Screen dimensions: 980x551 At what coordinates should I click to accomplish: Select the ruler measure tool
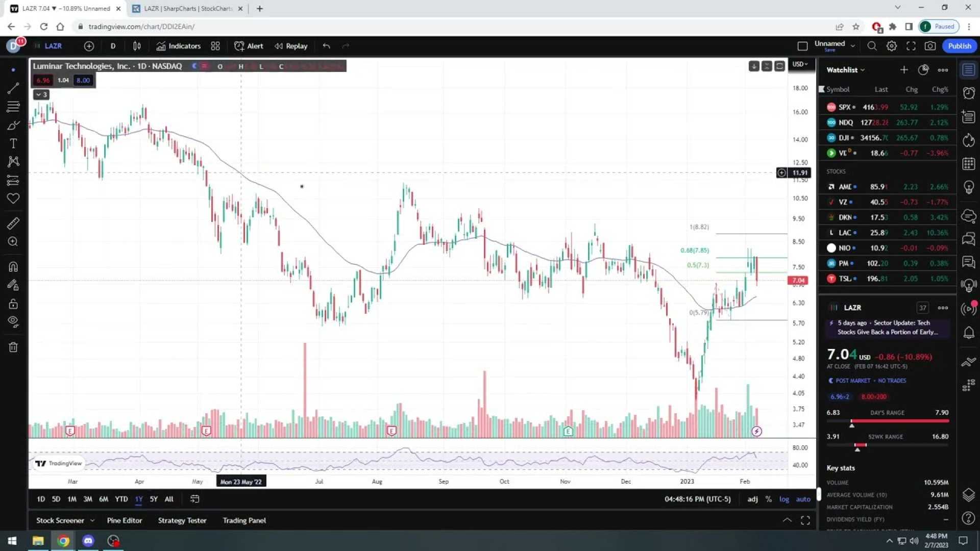[x=13, y=223]
